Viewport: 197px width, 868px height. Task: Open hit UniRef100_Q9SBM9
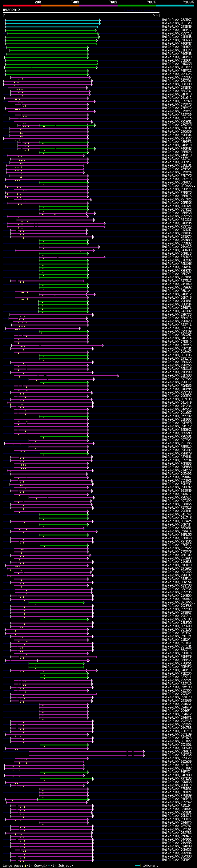177,26
